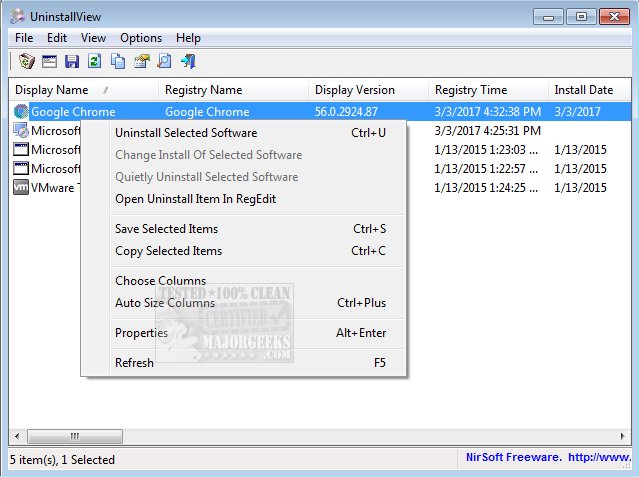Open the Options menu
639x477 pixels.
[141, 38]
